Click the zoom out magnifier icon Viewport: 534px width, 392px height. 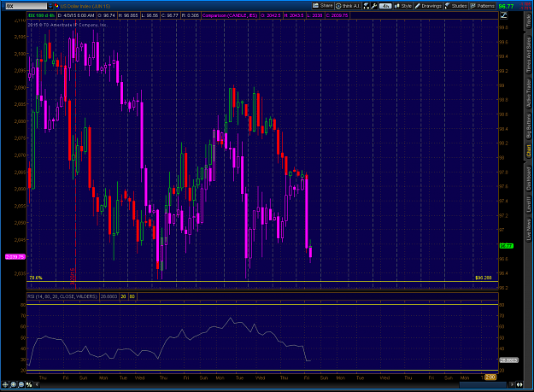21,384
